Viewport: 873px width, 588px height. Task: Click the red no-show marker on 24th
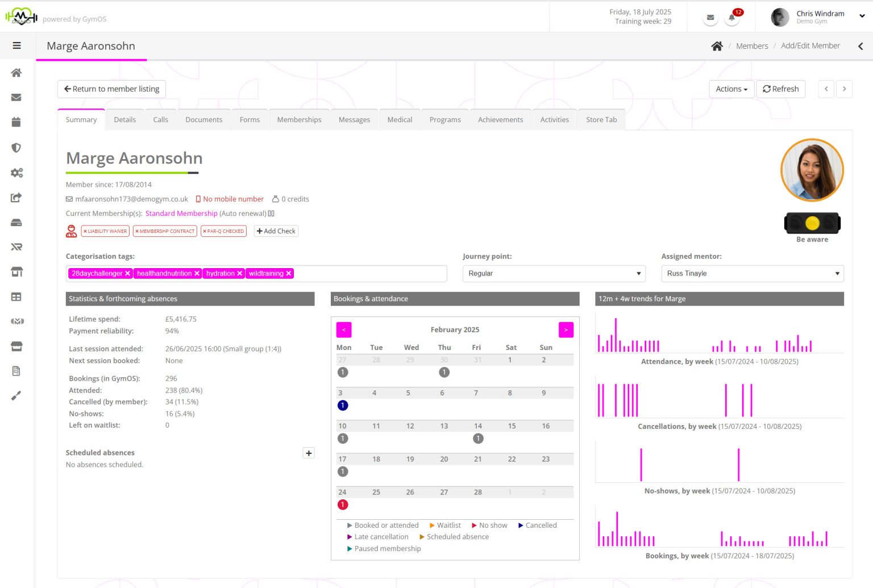(x=343, y=505)
